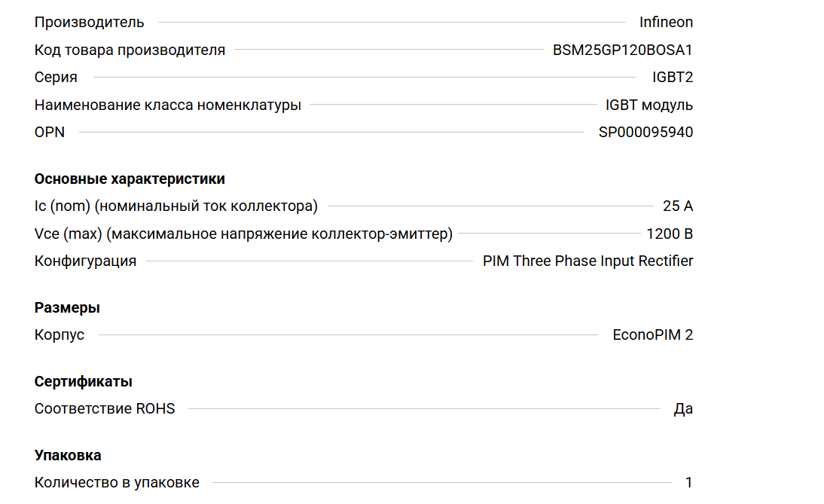
Task: Click the "Vce (max)" voltage label
Action: tap(243, 234)
